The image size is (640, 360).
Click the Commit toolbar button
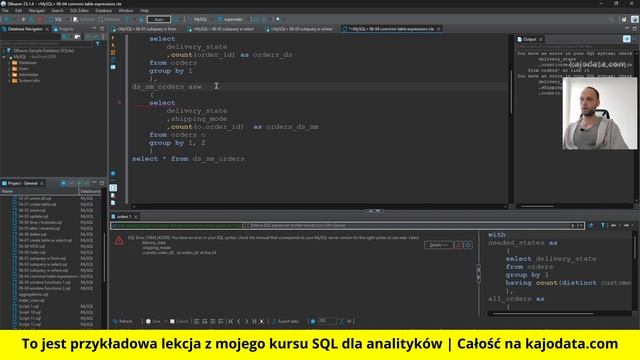(84, 19)
